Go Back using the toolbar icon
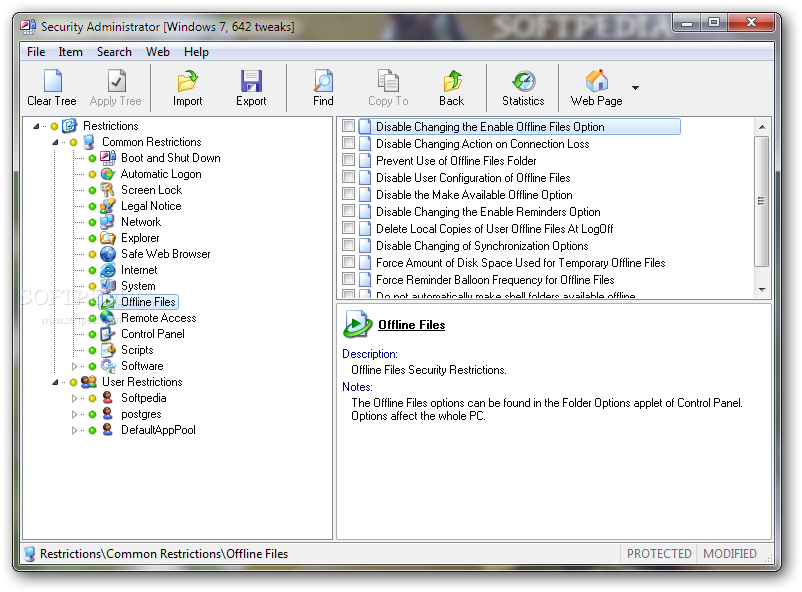Image resolution: width=802 pixels, height=592 pixels. click(452, 81)
